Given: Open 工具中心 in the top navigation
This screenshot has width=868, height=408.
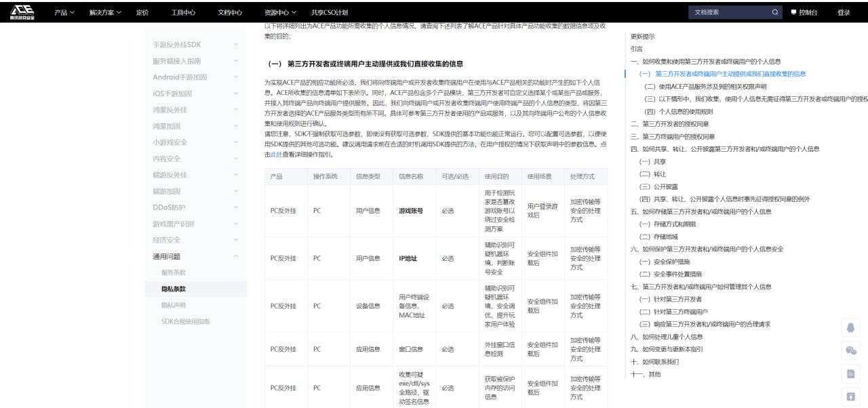Looking at the screenshot, I should (183, 12).
